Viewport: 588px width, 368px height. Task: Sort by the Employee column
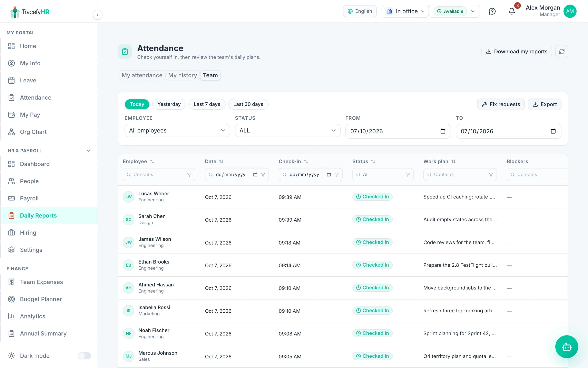[152, 162]
